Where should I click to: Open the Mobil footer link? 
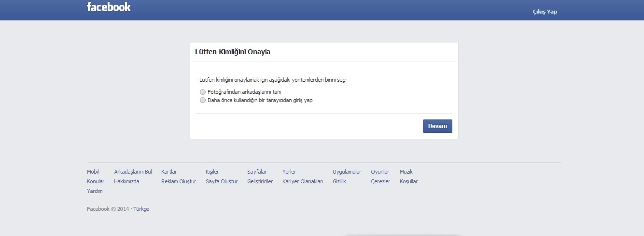[x=93, y=172]
